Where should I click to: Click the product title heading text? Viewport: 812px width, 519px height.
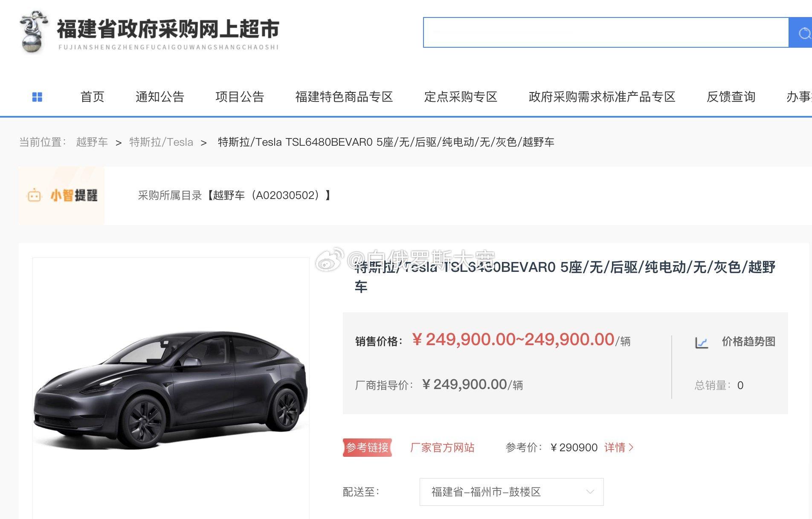coord(565,277)
